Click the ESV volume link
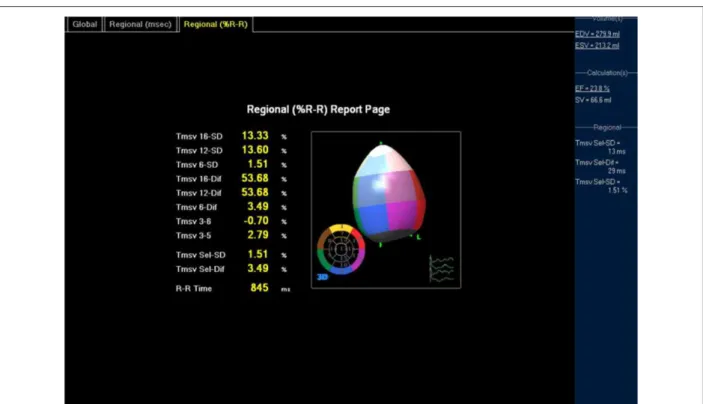The height and width of the screenshot is (404, 703). (x=597, y=45)
